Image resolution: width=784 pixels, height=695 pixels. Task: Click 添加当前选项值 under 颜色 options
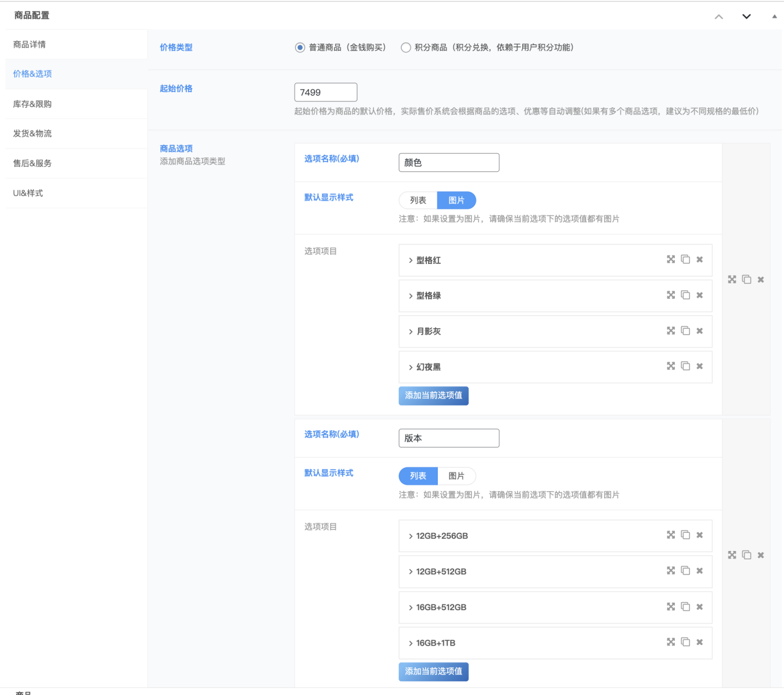click(433, 396)
